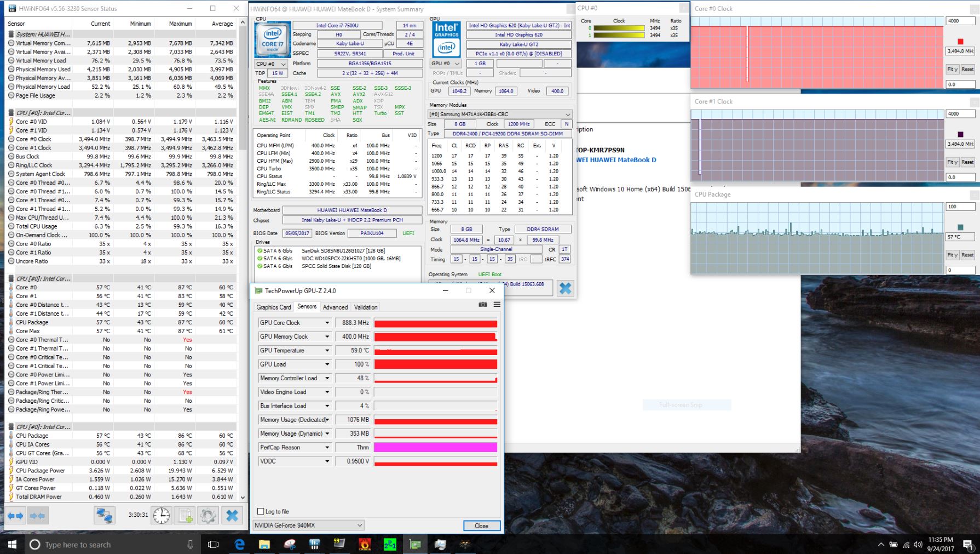Viewport: 980px width, 554px height.
Task: Open File Explorer from the taskbar
Action: coord(264,544)
